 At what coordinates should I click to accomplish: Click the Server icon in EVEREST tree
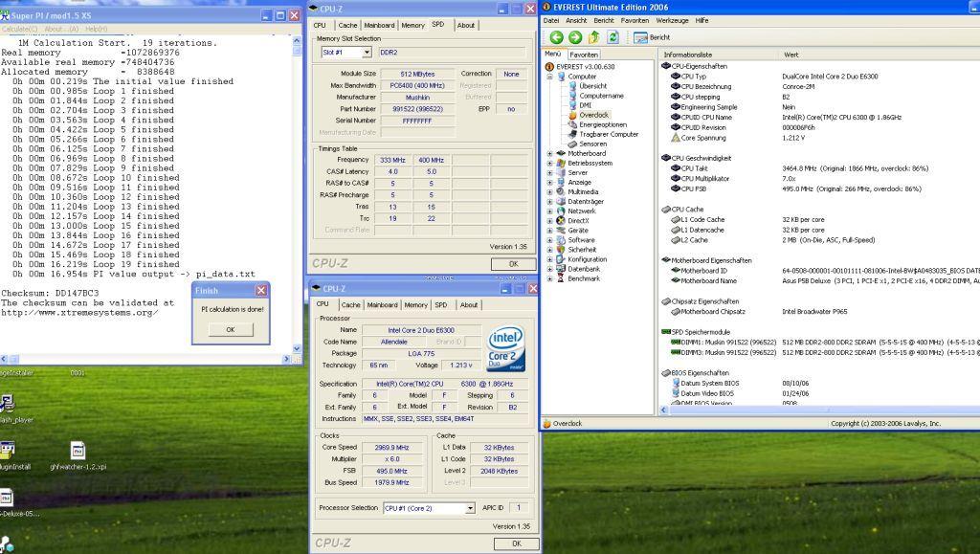tap(561, 172)
